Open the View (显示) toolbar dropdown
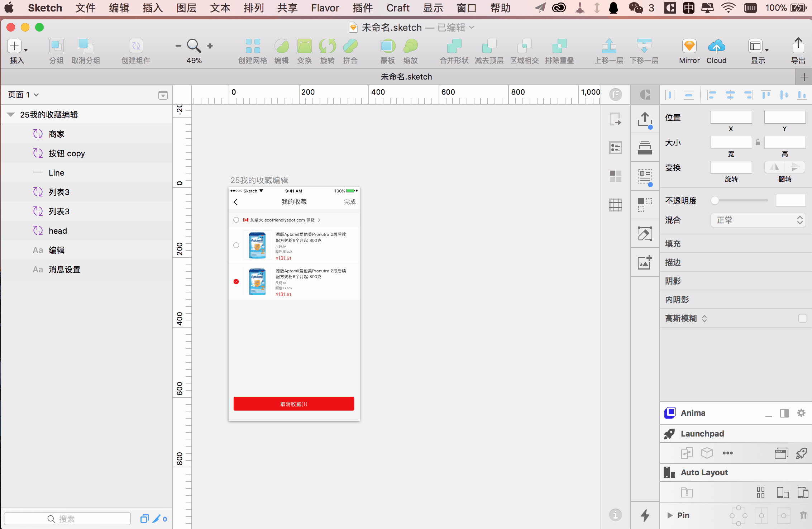The height and width of the screenshot is (529, 812). click(758, 47)
